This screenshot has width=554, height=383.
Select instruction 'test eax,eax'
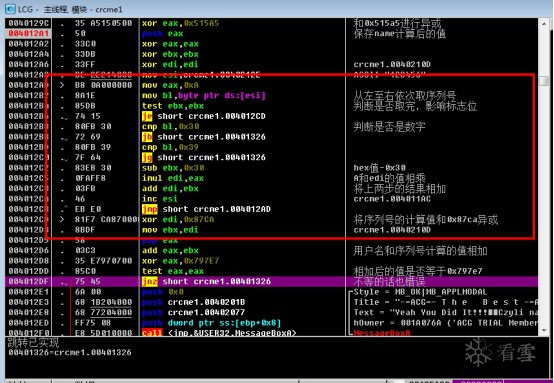173,271
